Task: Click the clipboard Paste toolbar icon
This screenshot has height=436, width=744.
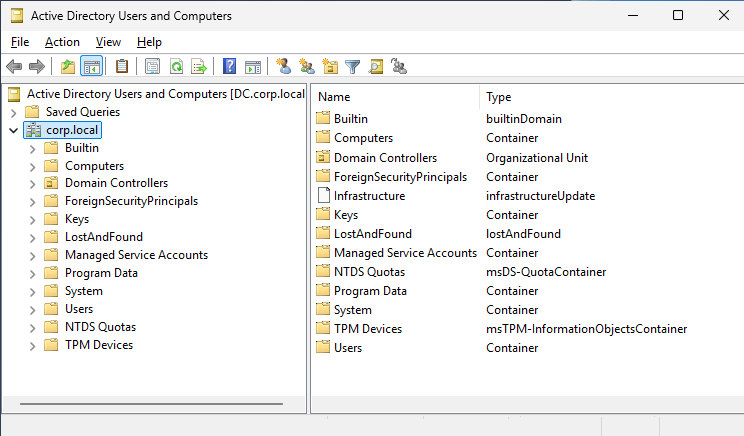Action: coord(122,66)
